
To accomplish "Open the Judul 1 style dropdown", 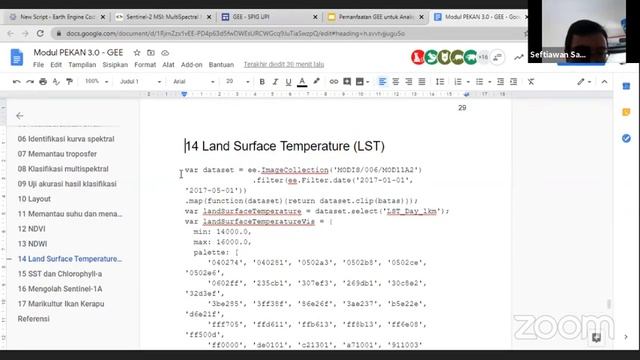I will point(140,82).
